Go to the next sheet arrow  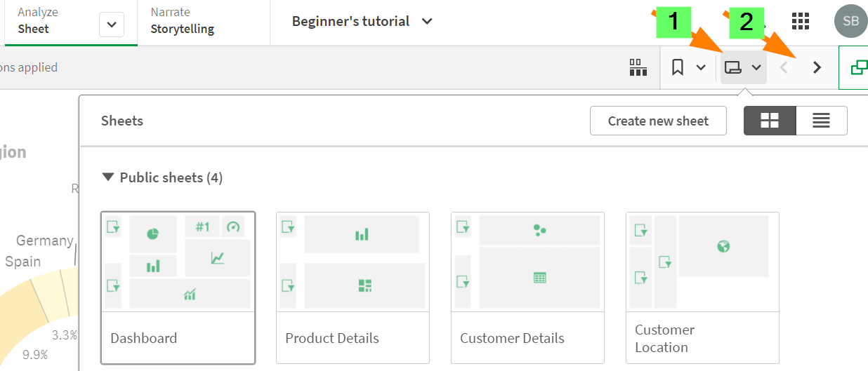[x=817, y=67]
